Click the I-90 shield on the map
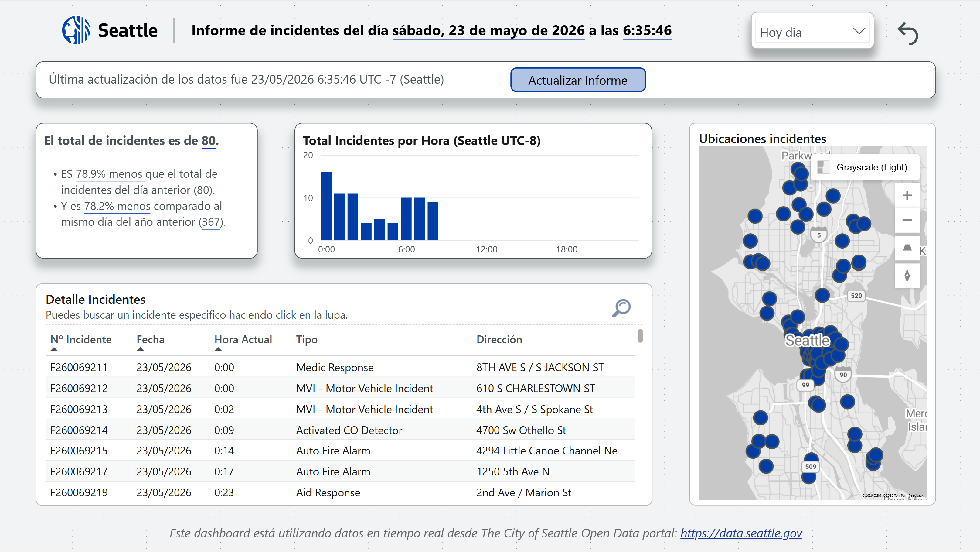The height and width of the screenshot is (552, 980). (x=843, y=375)
